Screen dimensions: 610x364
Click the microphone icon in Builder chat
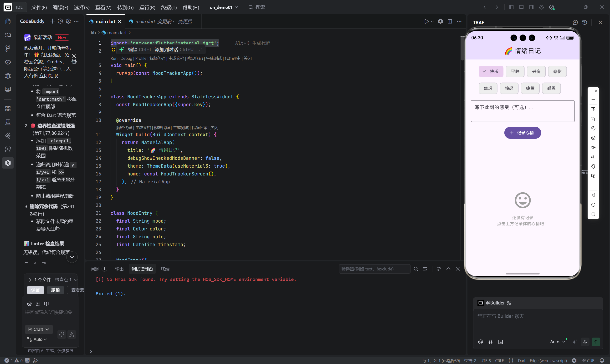tap(585, 342)
